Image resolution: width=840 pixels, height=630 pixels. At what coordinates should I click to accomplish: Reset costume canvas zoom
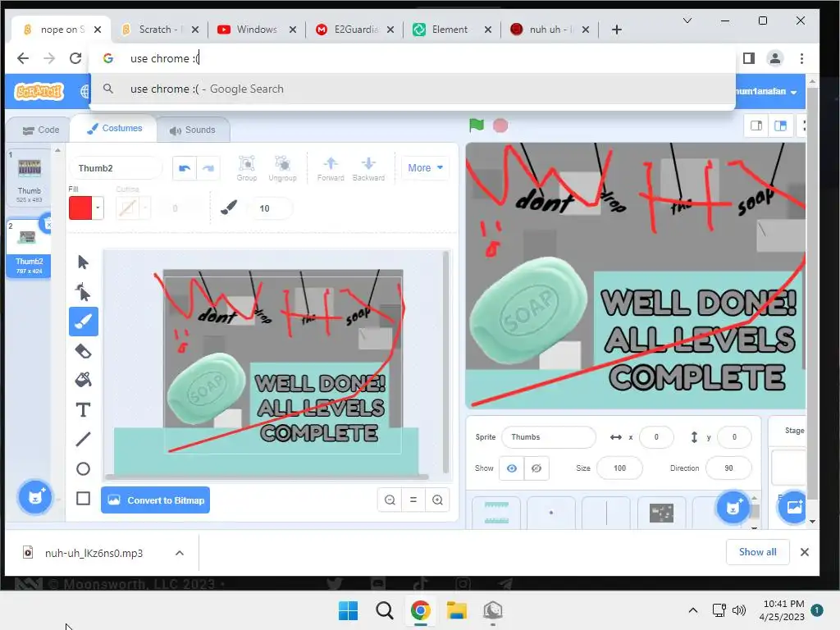pyautogui.click(x=413, y=500)
